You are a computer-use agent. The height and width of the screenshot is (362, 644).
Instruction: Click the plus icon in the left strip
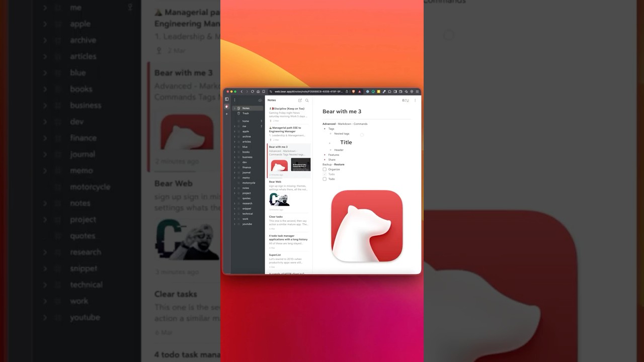coord(226,114)
